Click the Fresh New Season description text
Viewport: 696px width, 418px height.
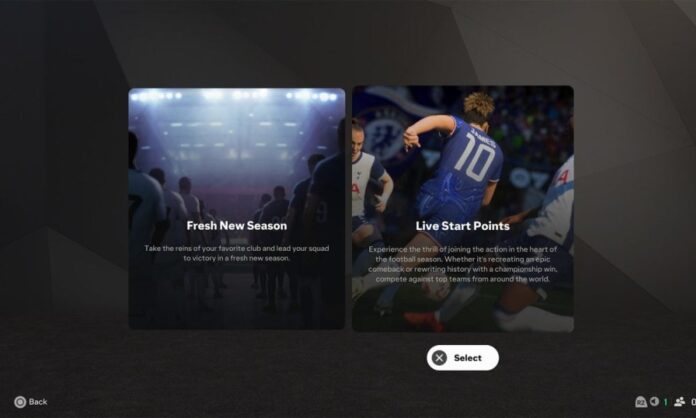click(237, 253)
